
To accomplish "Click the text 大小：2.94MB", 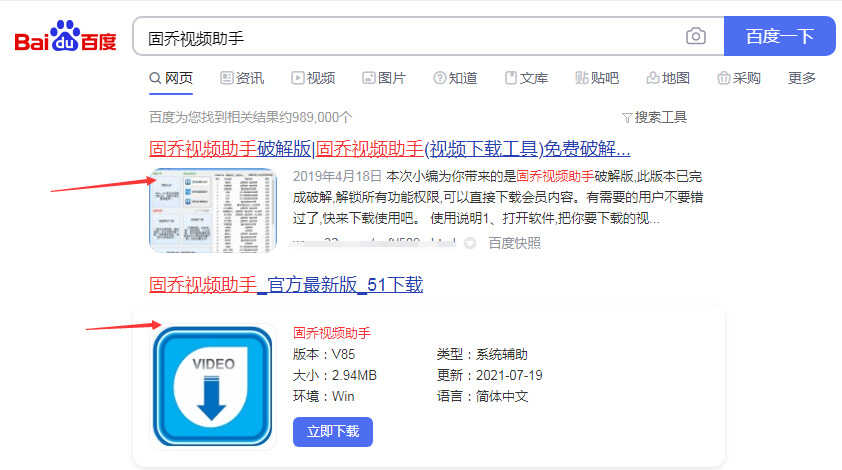I will [x=335, y=375].
